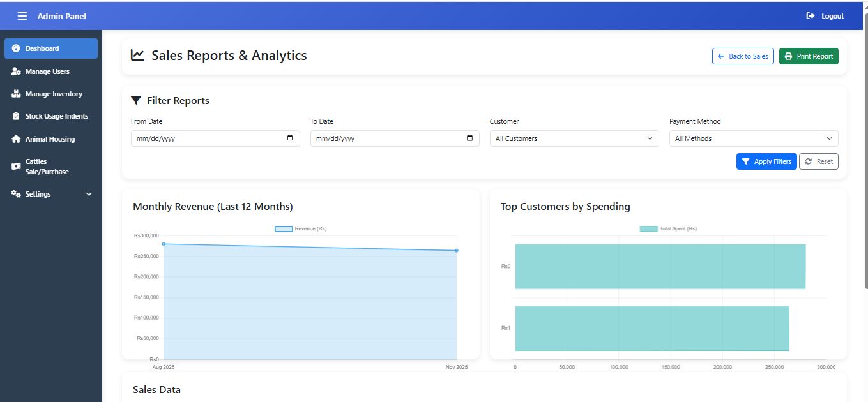868x402 pixels.
Task: Open Manage Inventory from sidebar menu
Action: pos(54,94)
